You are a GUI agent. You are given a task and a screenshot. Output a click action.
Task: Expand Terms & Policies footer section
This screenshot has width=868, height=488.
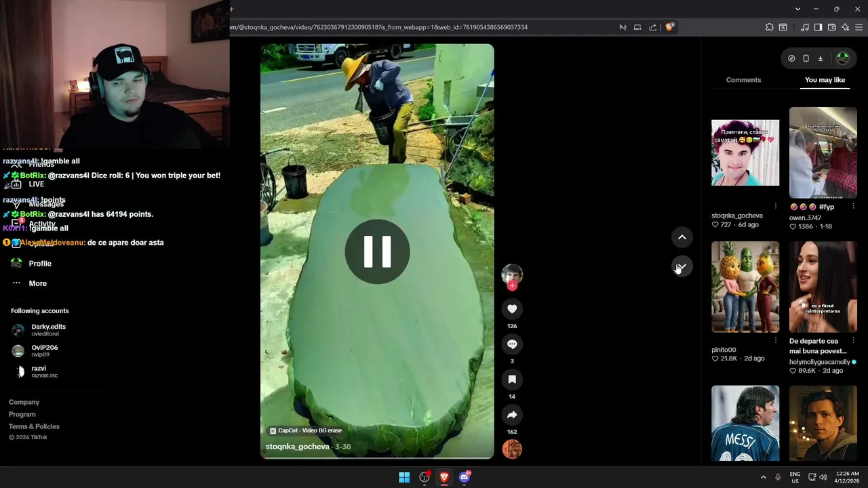coord(34,426)
